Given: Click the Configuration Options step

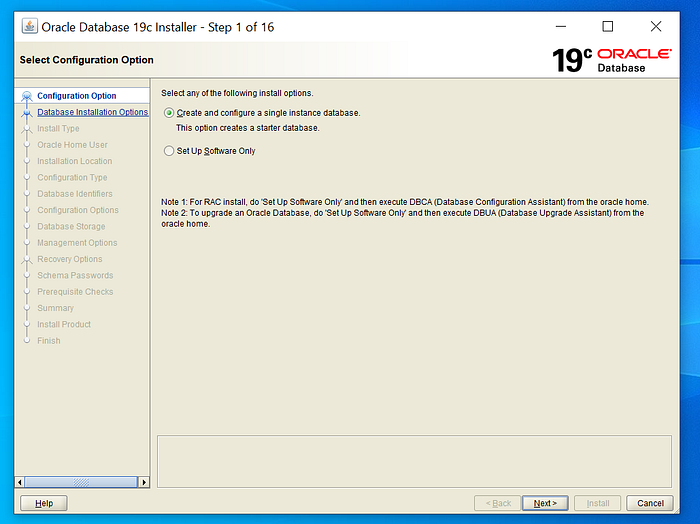Looking at the screenshot, I should (x=78, y=210).
